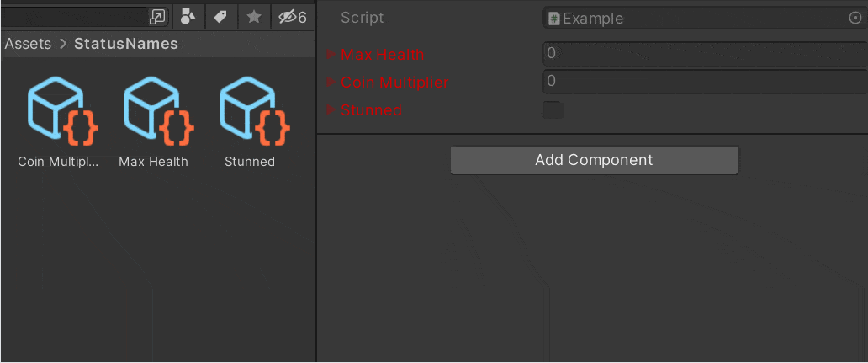Toggle the Stunned checkbox
This screenshot has width=868, height=363.
553,109
